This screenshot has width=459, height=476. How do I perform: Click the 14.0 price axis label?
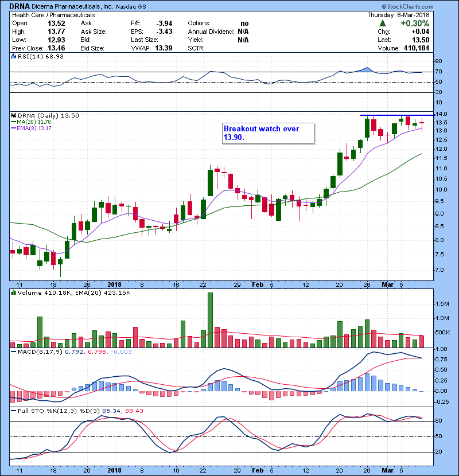(x=441, y=114)
